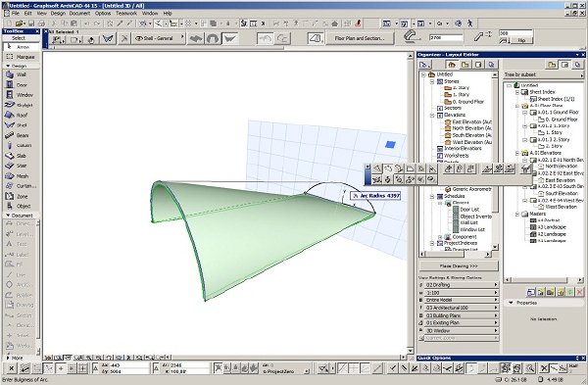Collapse the Document toolbox section
This screenshot has width=588, height=385.
[8, 216]
